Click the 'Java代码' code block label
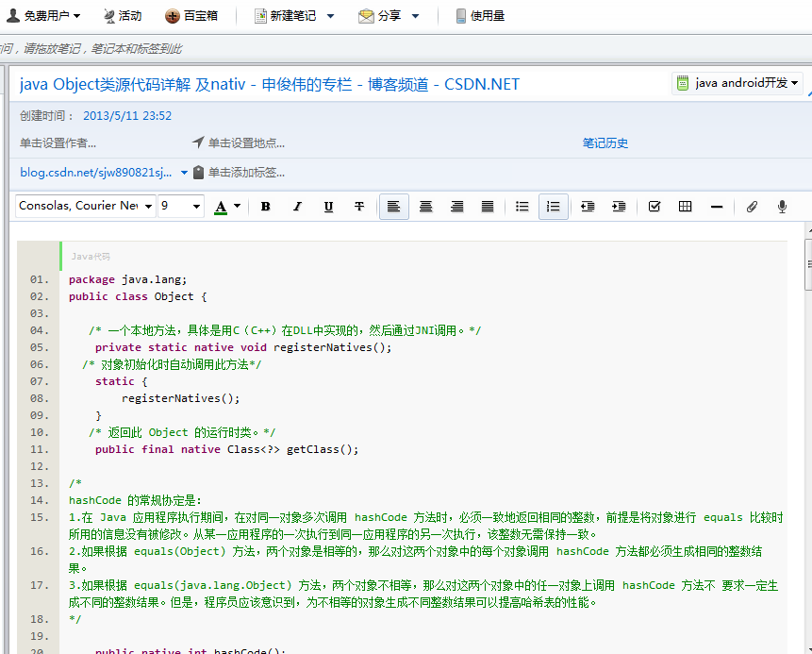The image size is (812, 654). (91, 257)
